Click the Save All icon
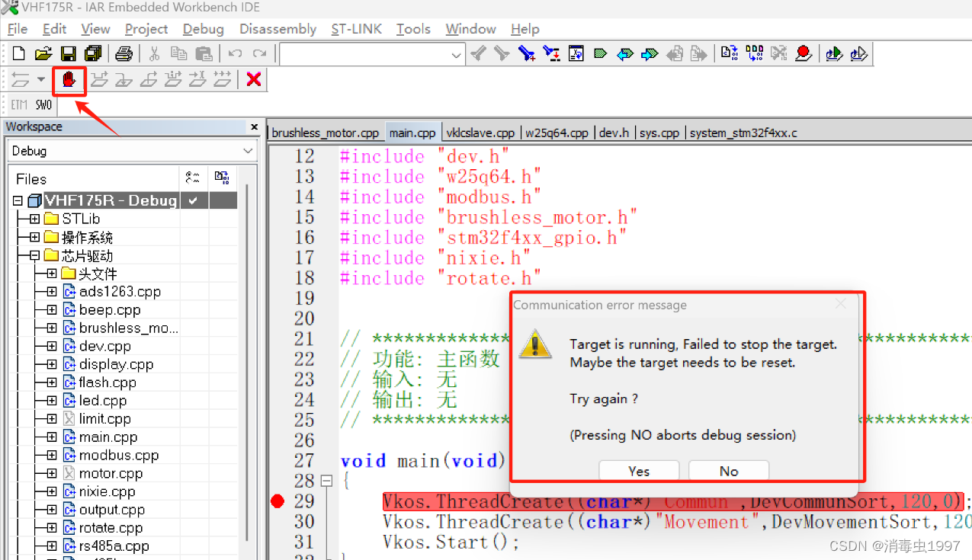The width and height of the screenshot is (972, 560). click(x=93, y=53)
